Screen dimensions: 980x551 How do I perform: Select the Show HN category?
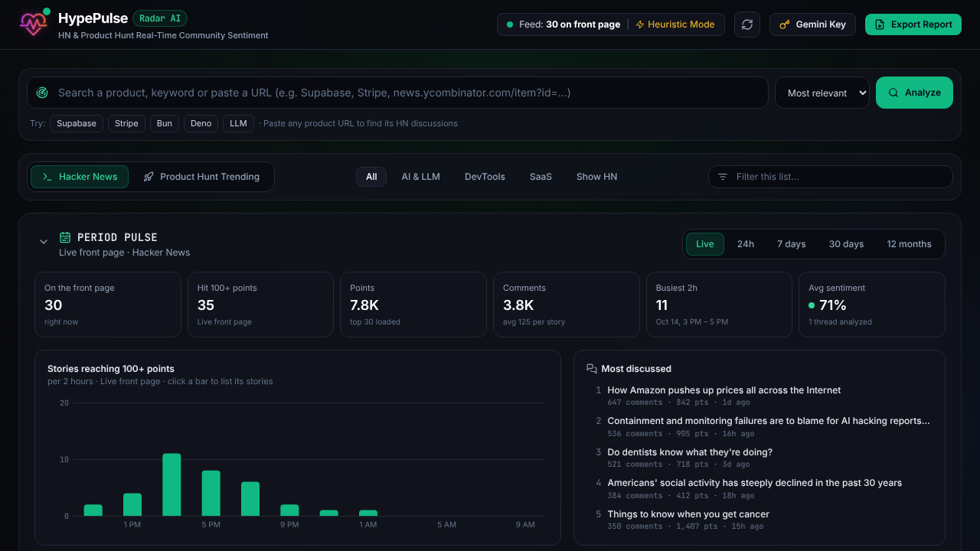click(596, 177)
